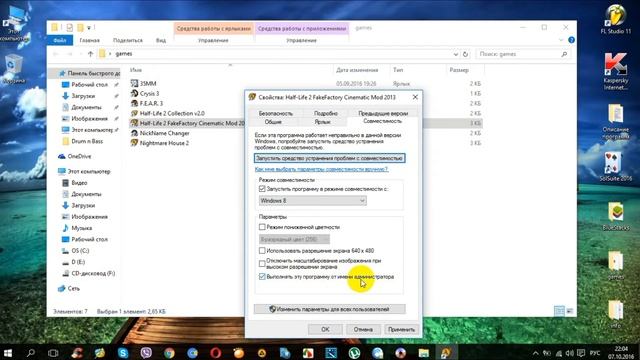The width and height of the screenshot is (640, 360).
Task: Open the Recycle Bin on the desktop
Action: 13,69
